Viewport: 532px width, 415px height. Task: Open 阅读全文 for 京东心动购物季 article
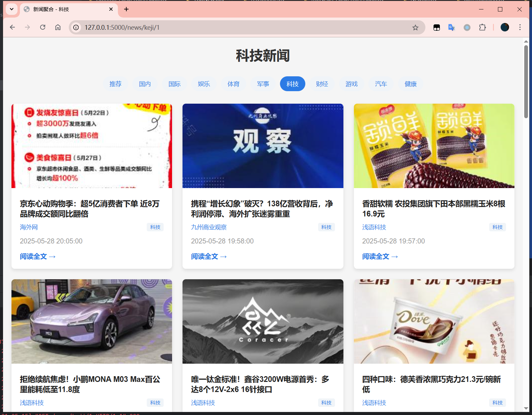(37, 256)
